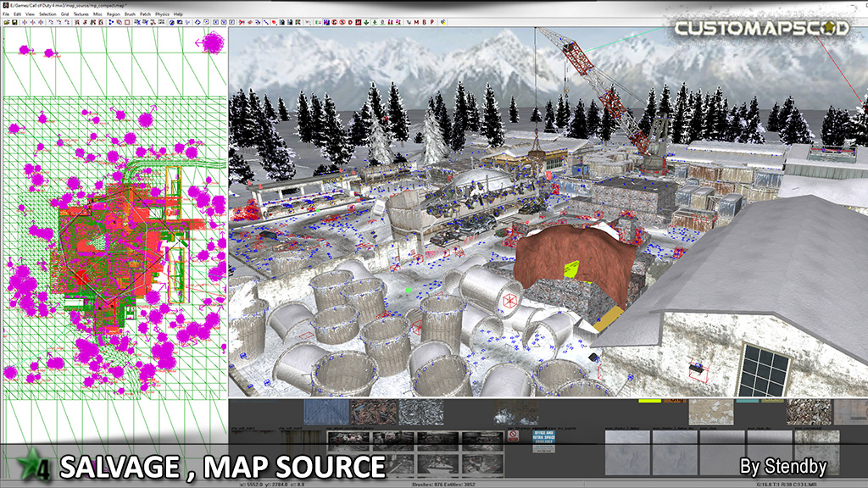Click the third blue axis-flip toolbar icon
868x488 pixels.
(41, 22)
